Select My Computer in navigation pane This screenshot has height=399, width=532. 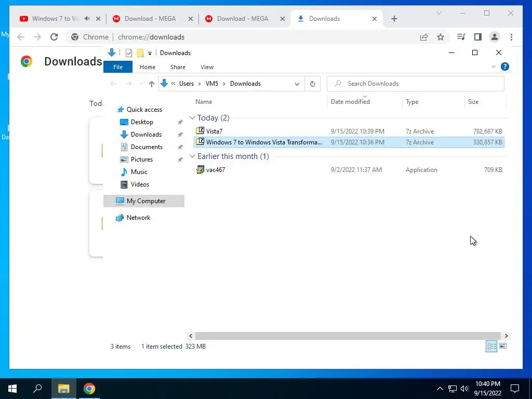[x=144, y=201]
